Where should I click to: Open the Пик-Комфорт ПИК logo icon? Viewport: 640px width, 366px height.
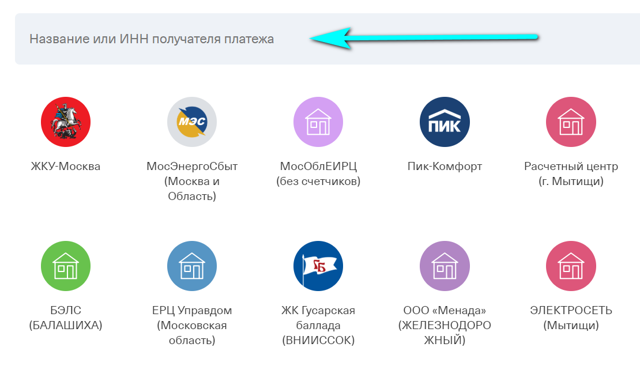coord(444,122)
